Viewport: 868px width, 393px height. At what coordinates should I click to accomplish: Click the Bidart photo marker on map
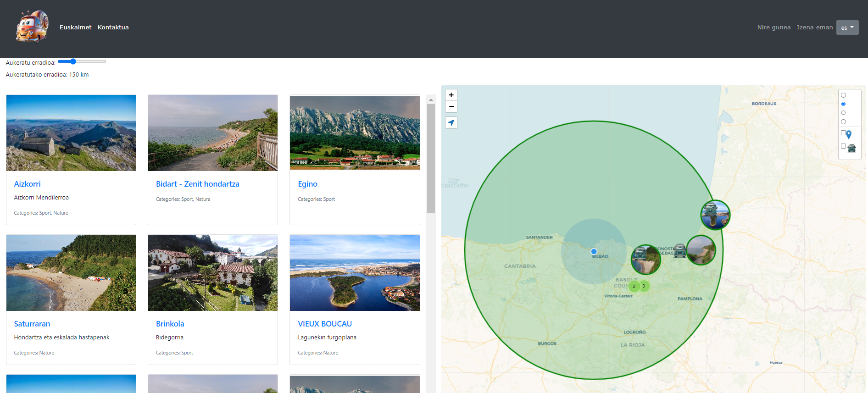point(701,250)
